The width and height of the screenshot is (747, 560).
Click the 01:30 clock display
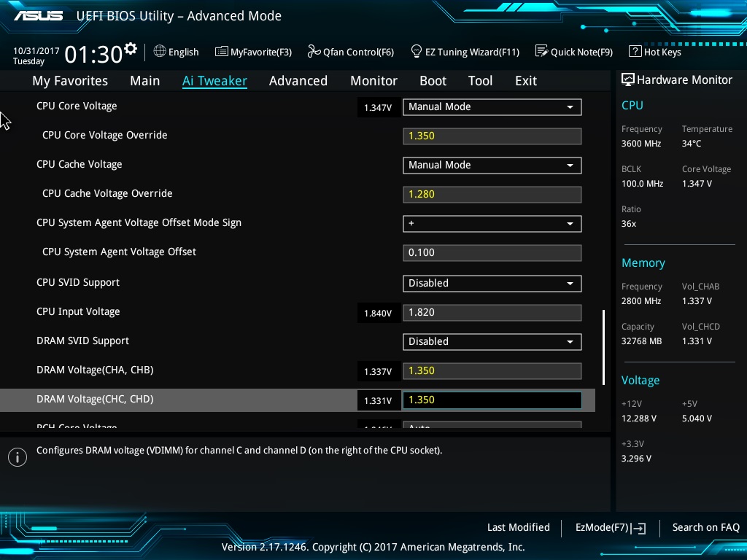click(93, 54)
